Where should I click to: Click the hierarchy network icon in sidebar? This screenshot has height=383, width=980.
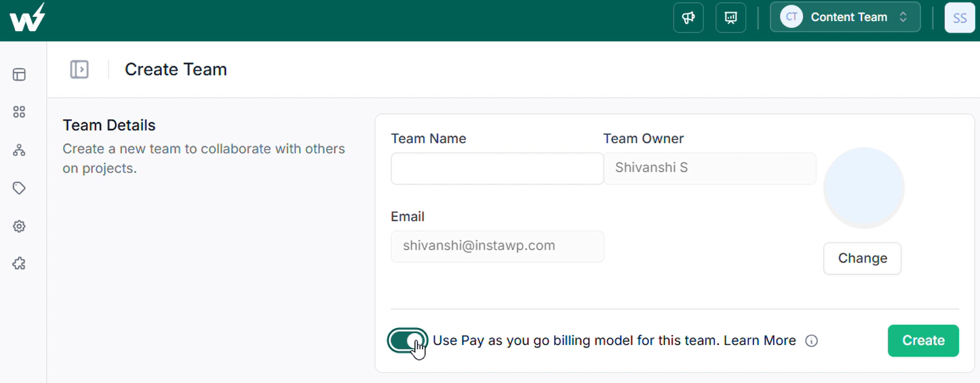pyautogui.click(x=19, y=150)
